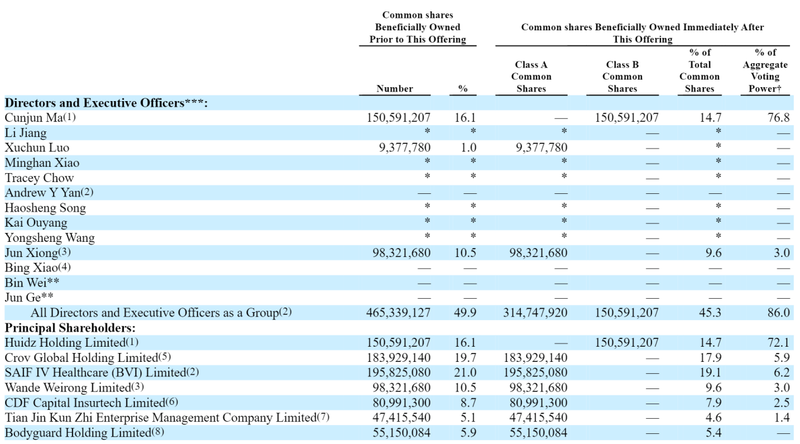
Task: Click the Number column header
Action: pos(394,88)
